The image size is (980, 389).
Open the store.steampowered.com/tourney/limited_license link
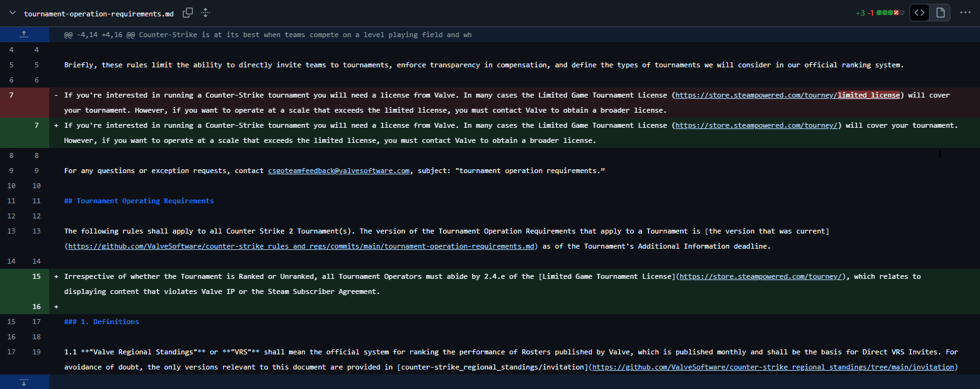[787, 94]
